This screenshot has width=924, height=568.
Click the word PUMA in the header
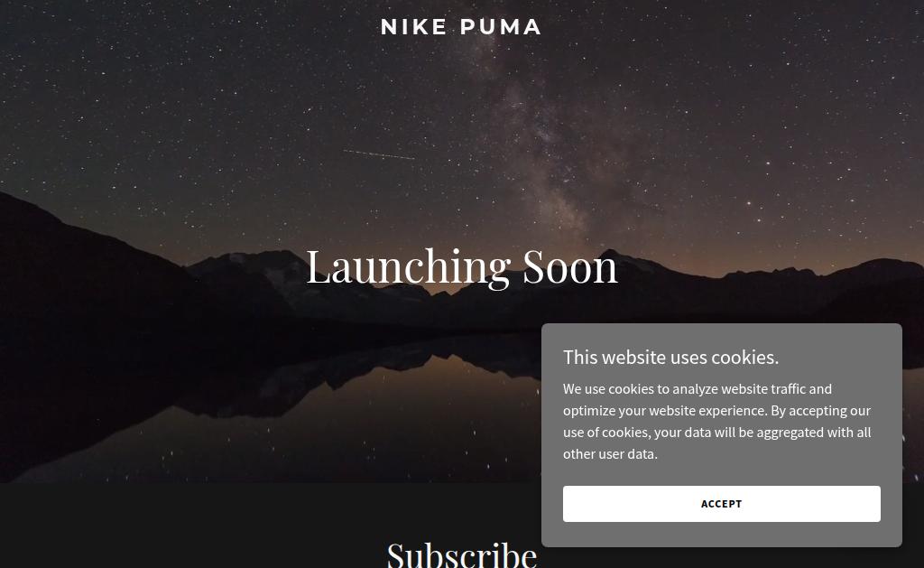pyautogui.click(x=501, y=27)
